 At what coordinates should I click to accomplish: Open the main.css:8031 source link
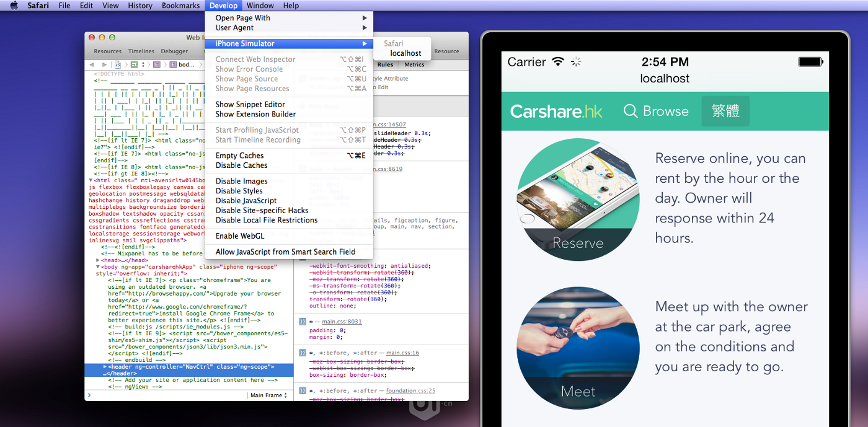pyautogui.click(x=342, y=322)
